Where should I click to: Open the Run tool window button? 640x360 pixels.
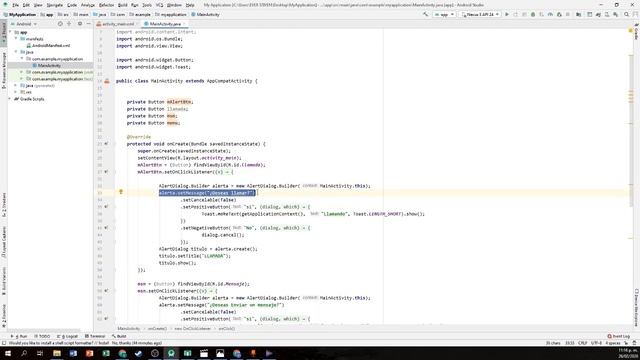[x=19, y=336]
